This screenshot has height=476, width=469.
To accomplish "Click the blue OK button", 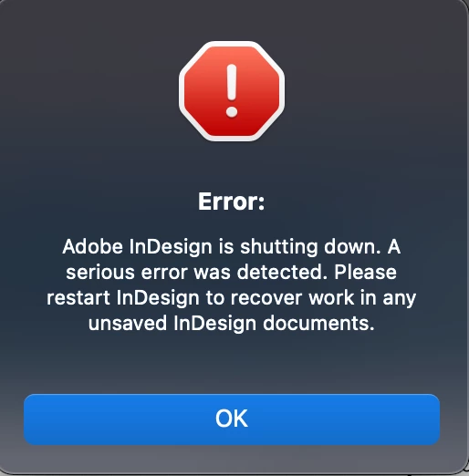I will 232,419.
